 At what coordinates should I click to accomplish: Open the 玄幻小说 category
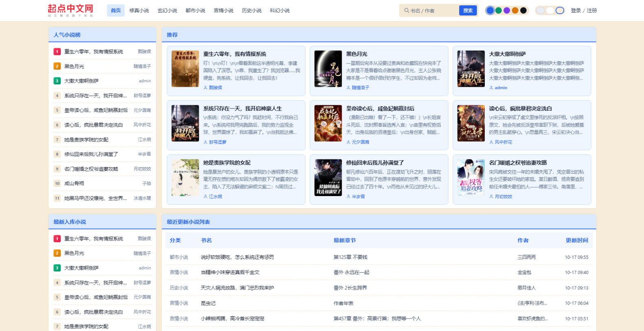coord(167,11)
